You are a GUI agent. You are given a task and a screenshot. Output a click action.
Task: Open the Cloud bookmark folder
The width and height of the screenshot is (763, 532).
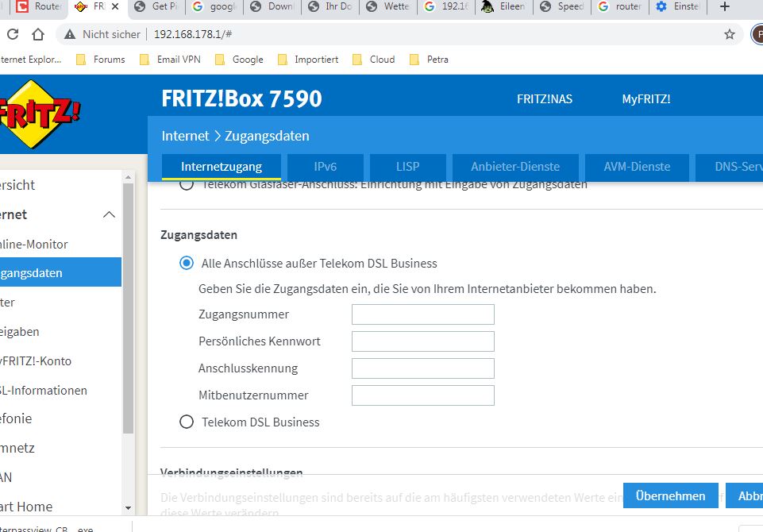coord(373,60)
